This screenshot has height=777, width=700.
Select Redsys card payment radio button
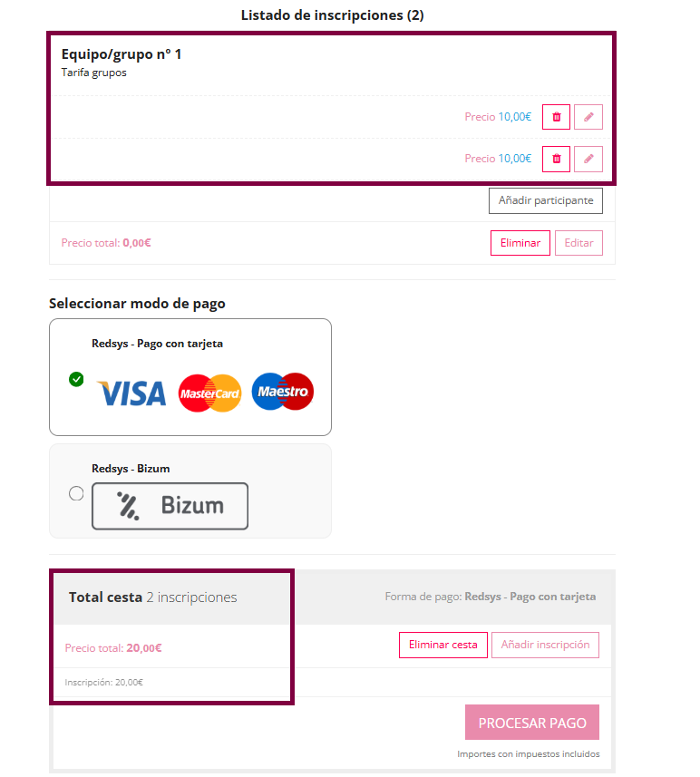pyautogui.click(x=76, y=379)
